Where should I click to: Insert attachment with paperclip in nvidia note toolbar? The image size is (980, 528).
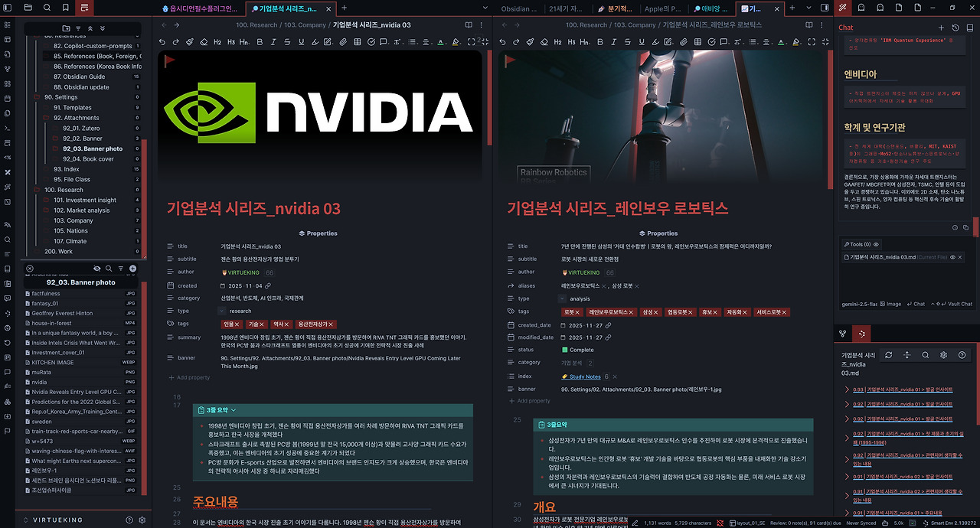coord(343,41)
